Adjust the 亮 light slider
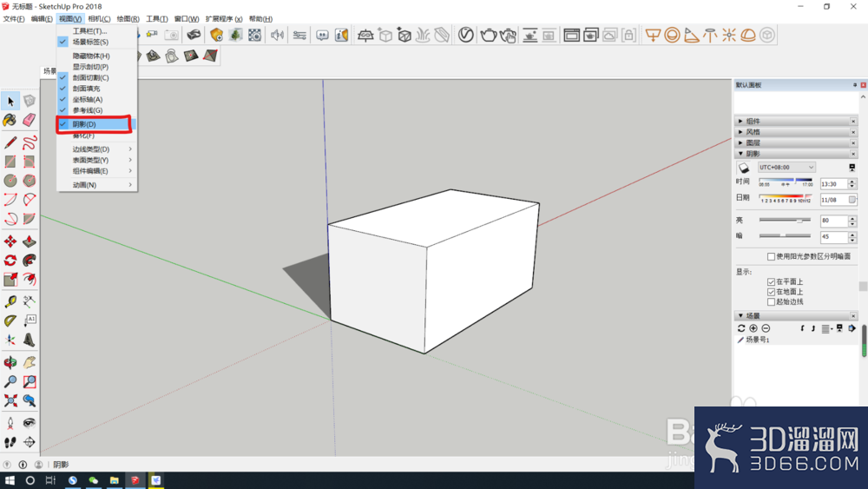The image size is (868, 489). coord(785,221)
